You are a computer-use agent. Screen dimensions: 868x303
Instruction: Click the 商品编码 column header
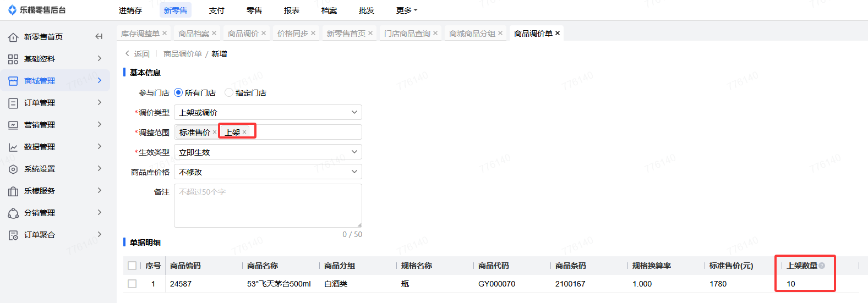tap(185, 266)
